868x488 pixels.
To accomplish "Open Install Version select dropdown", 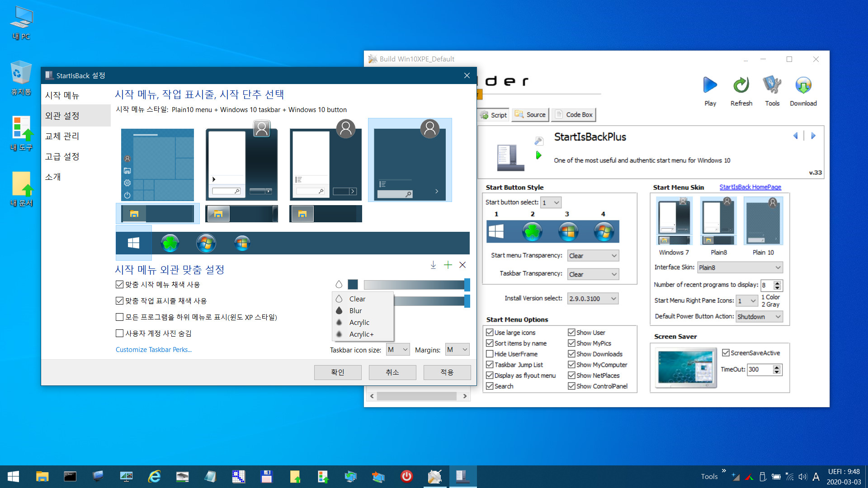I will 593,298.
